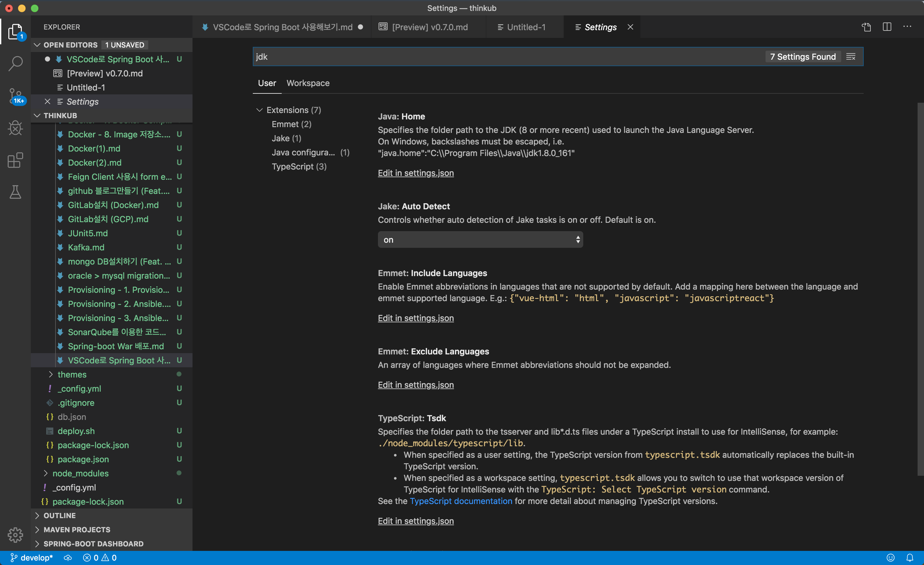This screenshot has width=924, height=565.
Task: Select Emmet (2) in settings tree
Action: (291, 124)
